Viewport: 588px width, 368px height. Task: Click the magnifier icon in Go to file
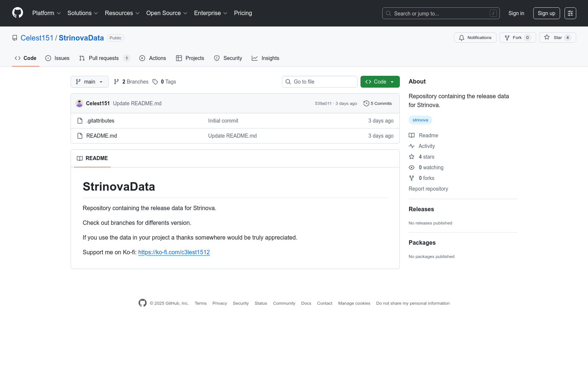pos(288,82)
